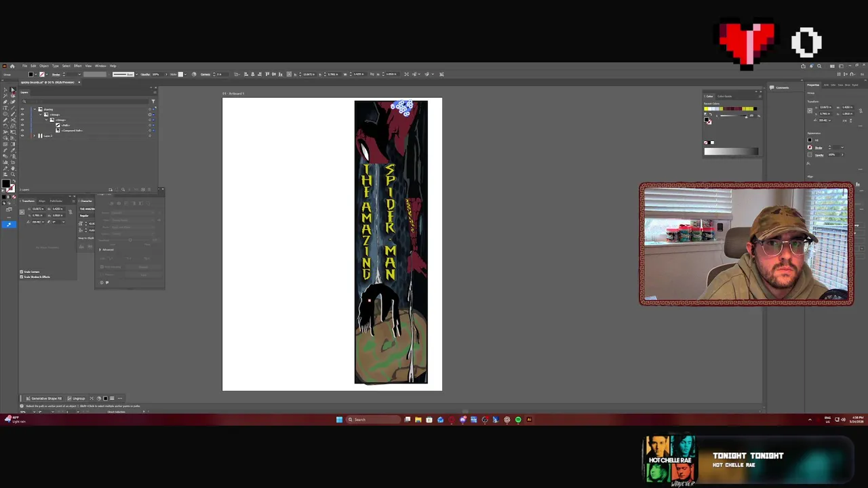Image resolution: width=868 pixels, height=488 pixels.
Task: Select the Direct Selection tool
Action: pyautogui.click(x=13, y=89)
